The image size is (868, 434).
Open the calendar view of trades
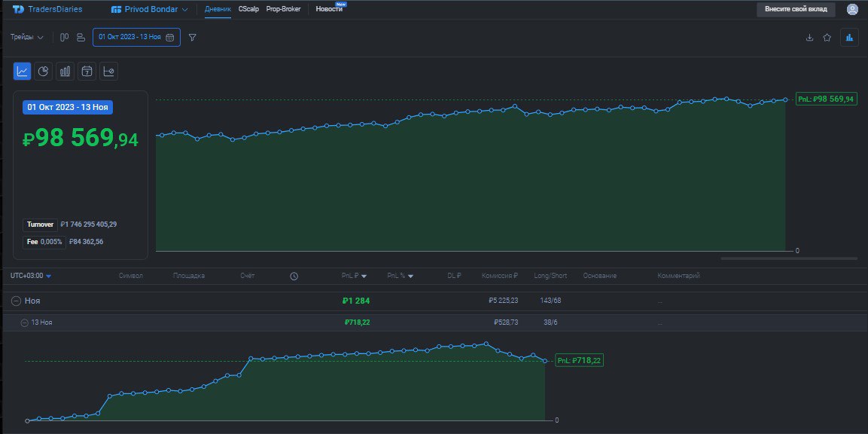87,71
